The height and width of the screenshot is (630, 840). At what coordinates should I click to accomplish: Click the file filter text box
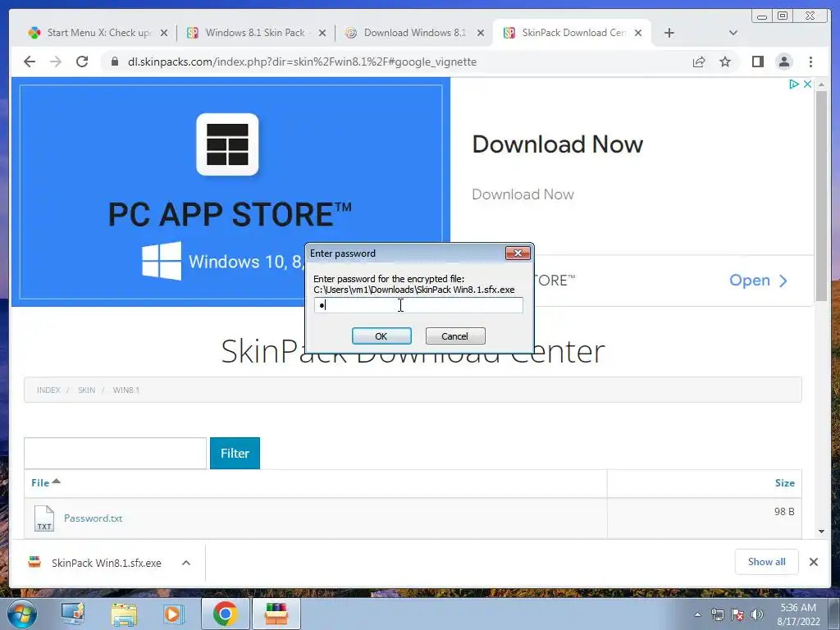point(115,453)
